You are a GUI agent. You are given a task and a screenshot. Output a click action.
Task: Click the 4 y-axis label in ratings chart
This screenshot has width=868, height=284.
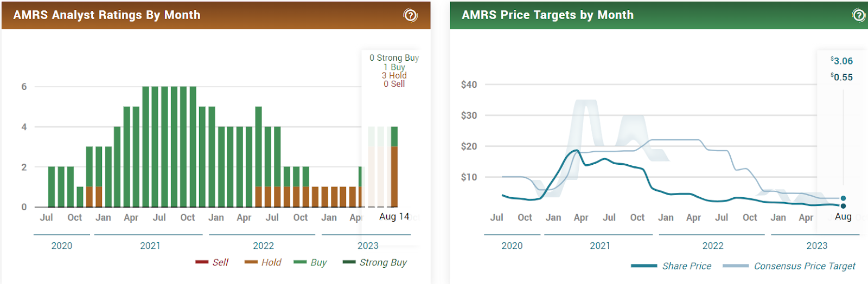point(24,127)
